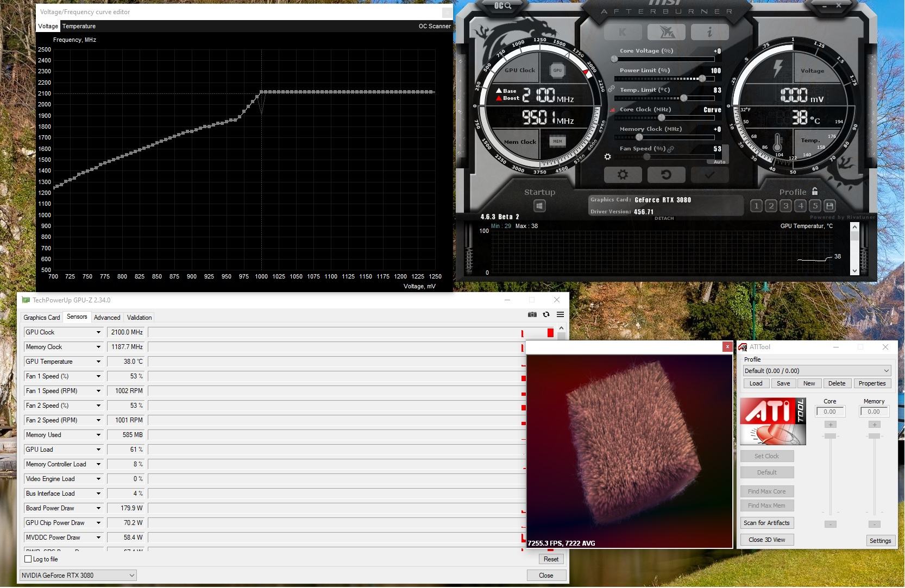Click the Close 3D View button
The image size is (905, 588).
(x=766, y=540)
